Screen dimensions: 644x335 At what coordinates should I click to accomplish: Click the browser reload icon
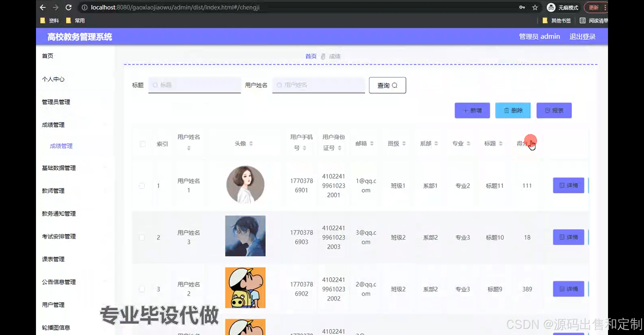(x=69, y=8)
